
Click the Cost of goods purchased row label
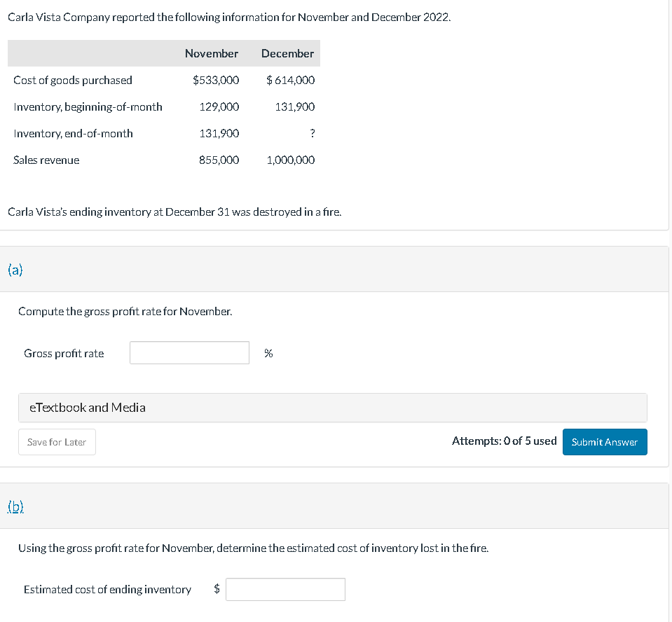point(72,80)
